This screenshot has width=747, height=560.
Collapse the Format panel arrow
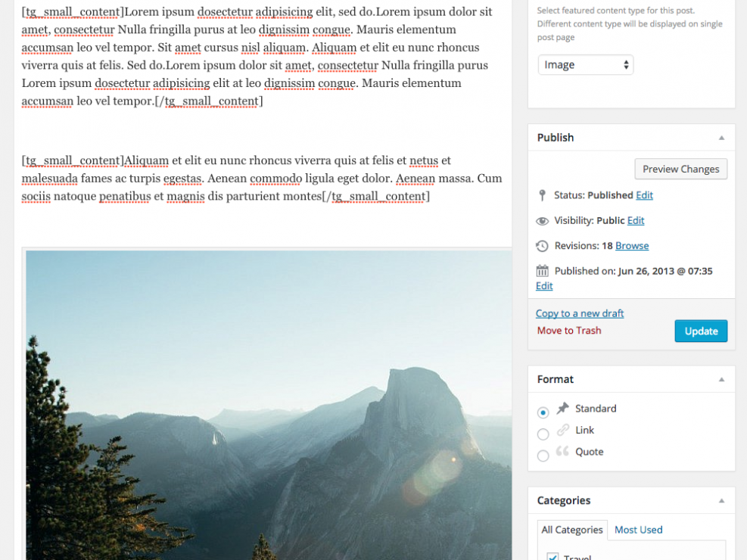[x=721, y=380]
